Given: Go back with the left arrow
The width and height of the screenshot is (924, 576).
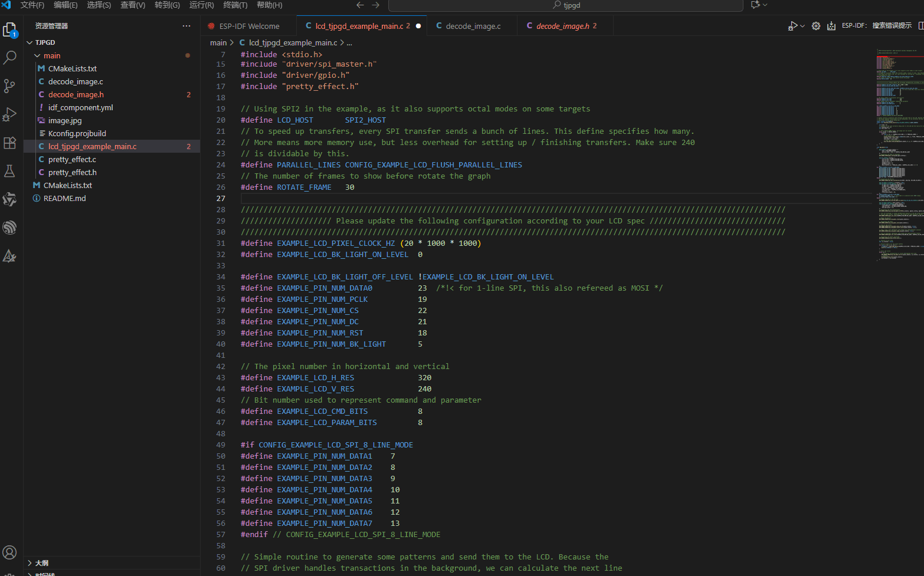Looking at the screenshot, I should coord(360,5).
